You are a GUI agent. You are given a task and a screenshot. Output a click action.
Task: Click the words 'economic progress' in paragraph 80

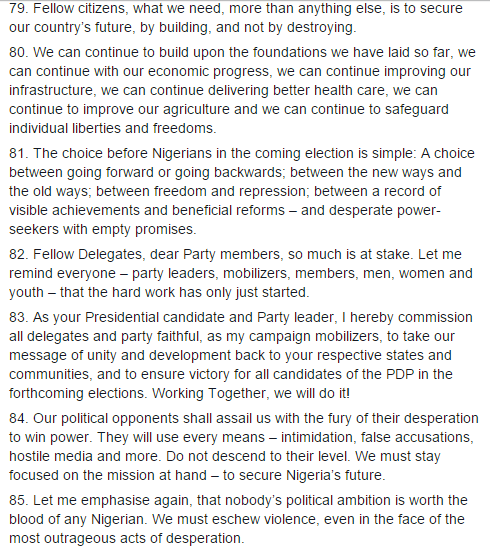pos(209,72)
